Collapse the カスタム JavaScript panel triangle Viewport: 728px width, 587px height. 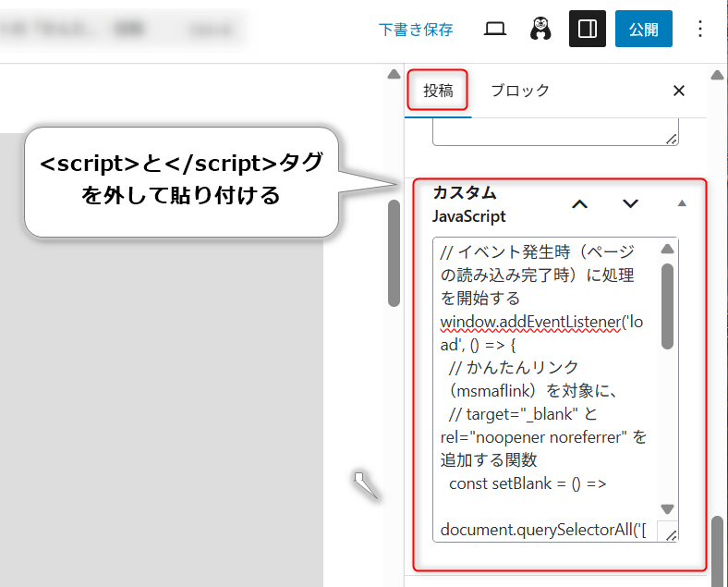pyautogui.click(x=682, y=203)
